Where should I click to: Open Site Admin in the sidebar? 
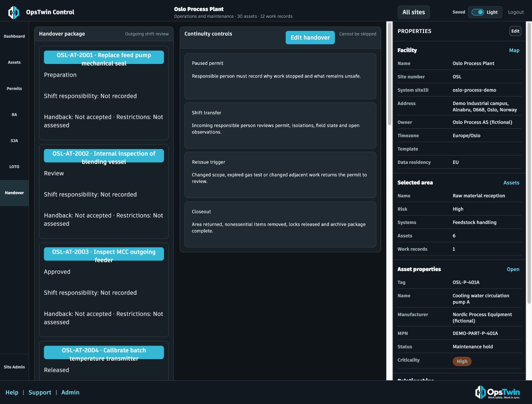click(14, 367)
